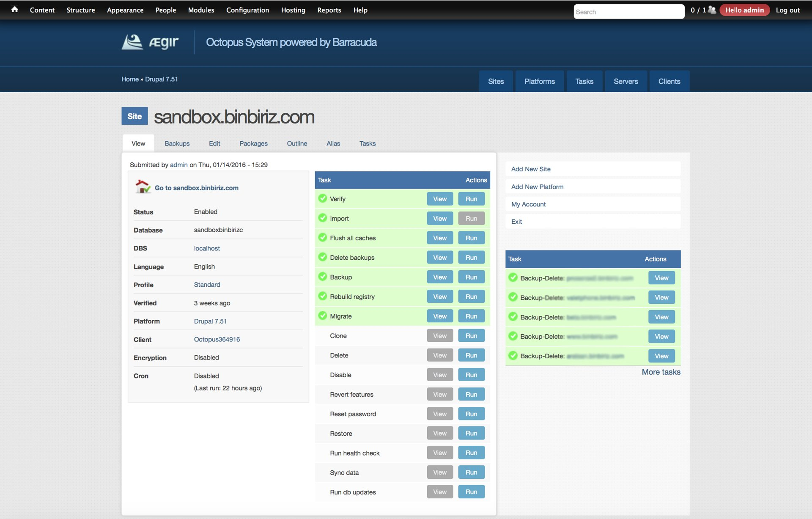Run the Flush all caches task
Viewport: 812px width, 519px height.
471,238
